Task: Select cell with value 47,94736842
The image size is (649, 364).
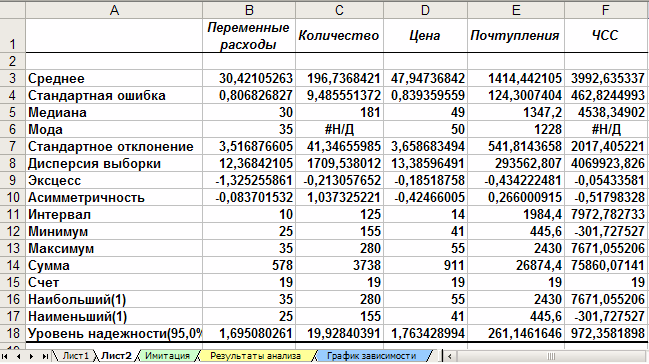Action: 425,78
